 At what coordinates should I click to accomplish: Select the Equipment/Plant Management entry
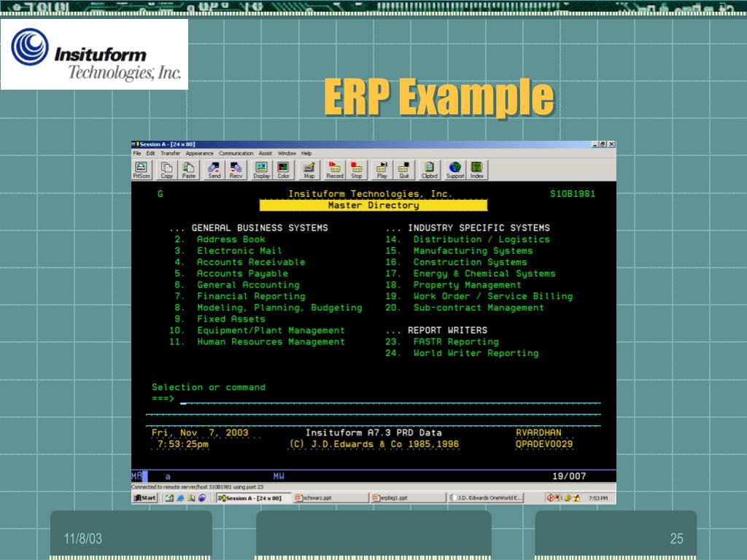[271, 330]
